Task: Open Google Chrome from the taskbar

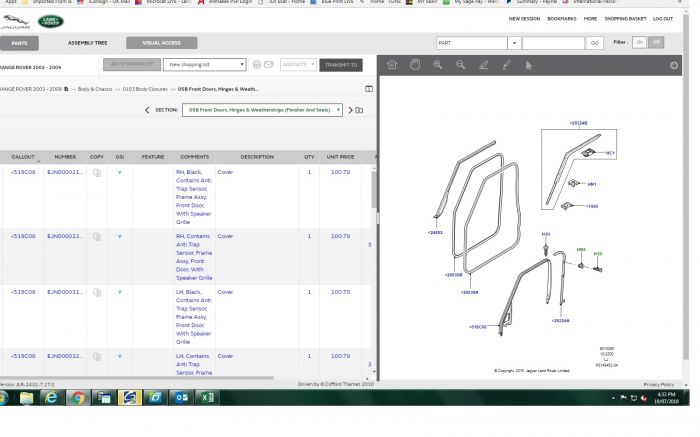Action: pos(78,397)
